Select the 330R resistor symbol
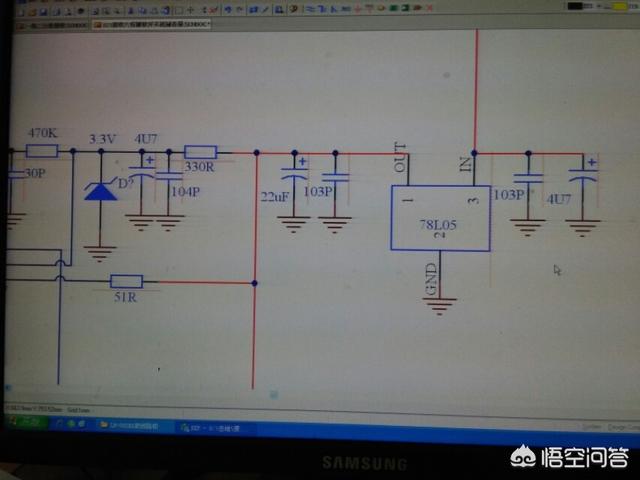The width and height of the screenshot is (640, 480). point(200,152)
